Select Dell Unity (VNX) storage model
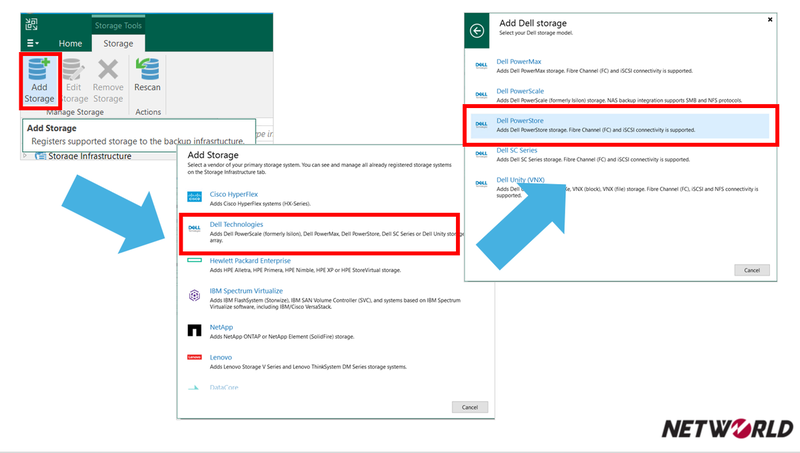Viewport: 800px width, 453px height. (520, 180)
